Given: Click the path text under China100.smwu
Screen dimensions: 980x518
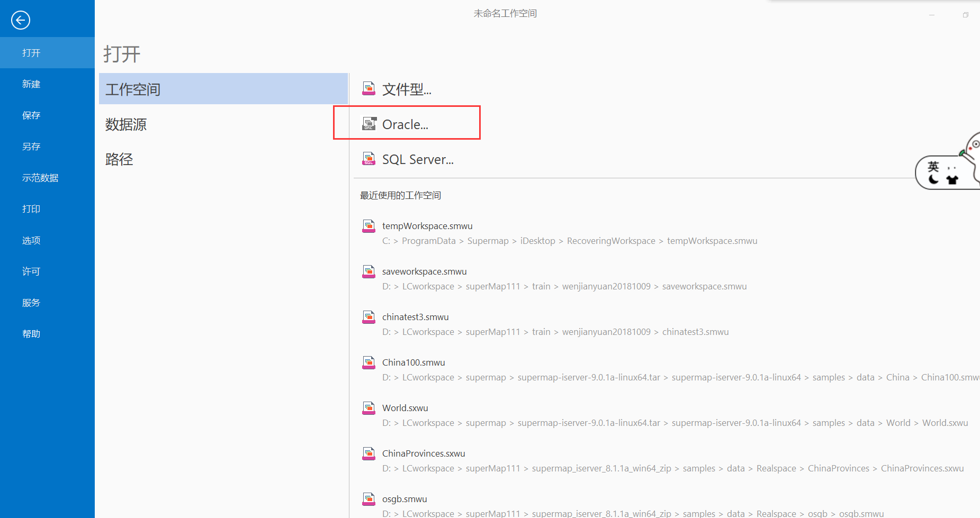Looking at the screenshot, I should pyautogui.click(x=681, y=377).
